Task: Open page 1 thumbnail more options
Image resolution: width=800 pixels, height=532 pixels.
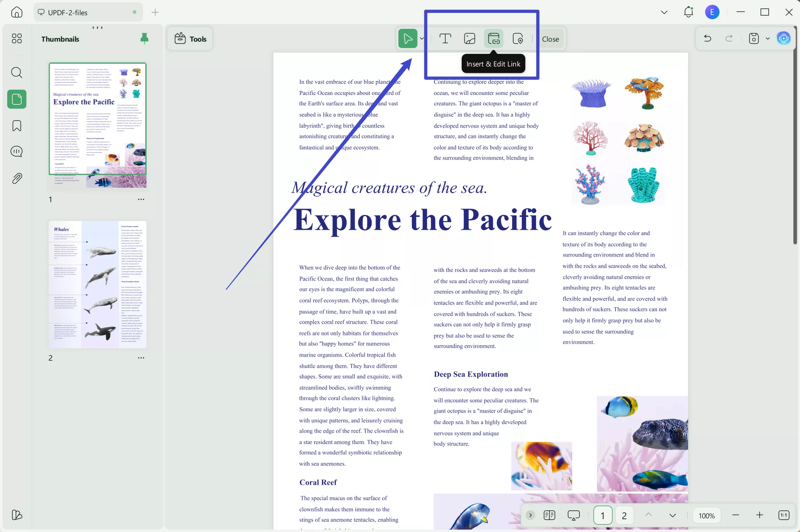Action: click(x=141, y=199)
